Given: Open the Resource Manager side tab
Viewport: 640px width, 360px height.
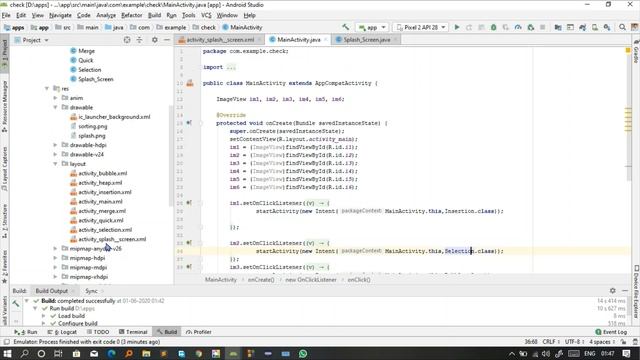Looking at the screenshot, I should 4,106.
